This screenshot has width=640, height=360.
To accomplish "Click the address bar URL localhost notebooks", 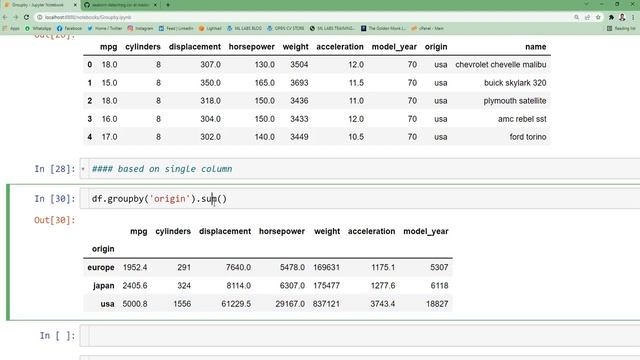I will (x=88, y=17).
